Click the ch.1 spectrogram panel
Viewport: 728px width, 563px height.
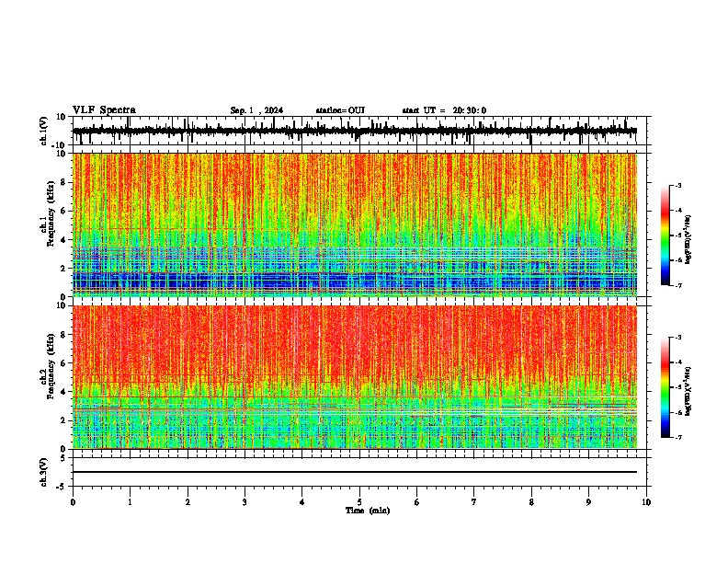tap(355, 224)
